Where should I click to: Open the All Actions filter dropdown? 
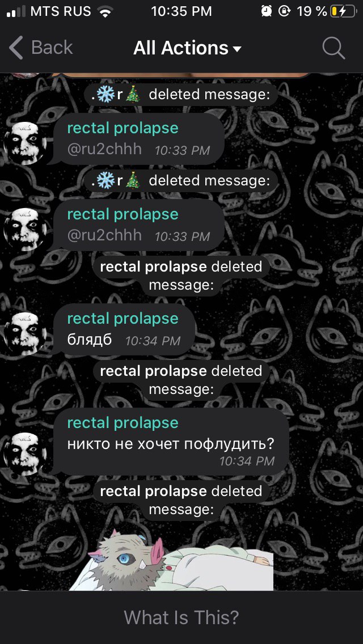coord(187,48)
